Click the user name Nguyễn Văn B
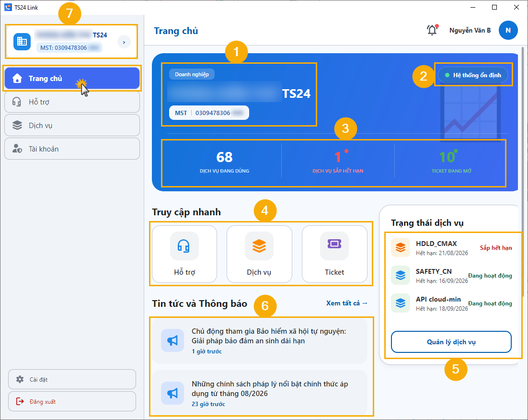528x420 pixels. [470, 30]
